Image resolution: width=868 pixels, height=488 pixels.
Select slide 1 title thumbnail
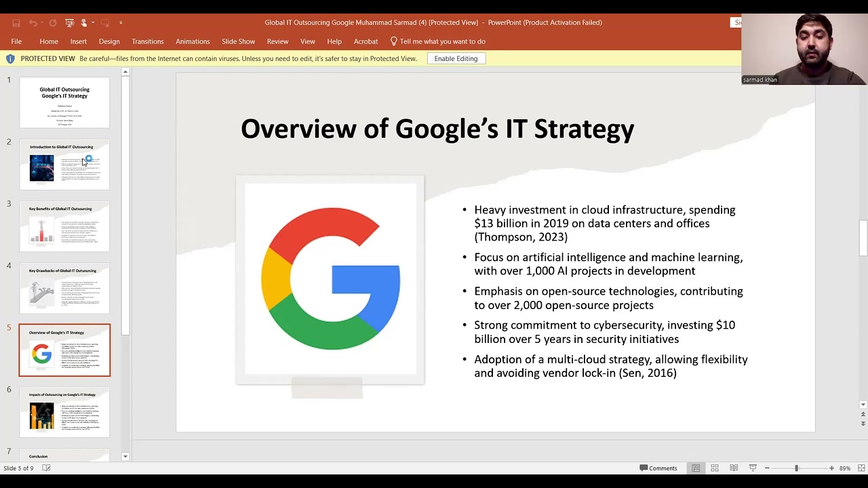tap(64, 102)
